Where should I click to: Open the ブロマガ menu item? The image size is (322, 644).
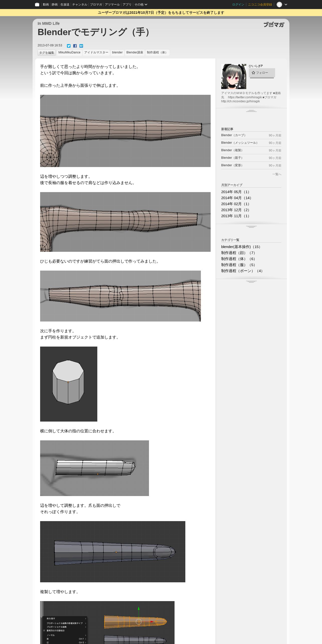point(96,5)
